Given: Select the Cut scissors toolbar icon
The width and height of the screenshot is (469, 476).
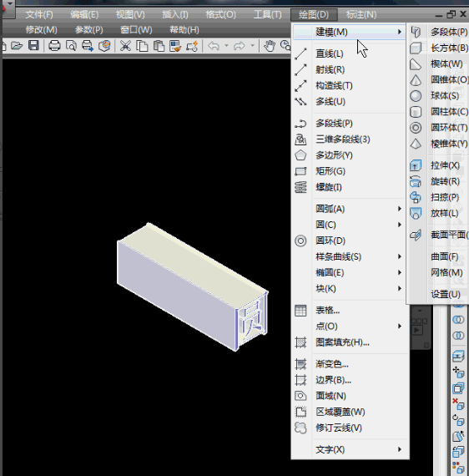Looking at the screenshot, I should point(125,46).
